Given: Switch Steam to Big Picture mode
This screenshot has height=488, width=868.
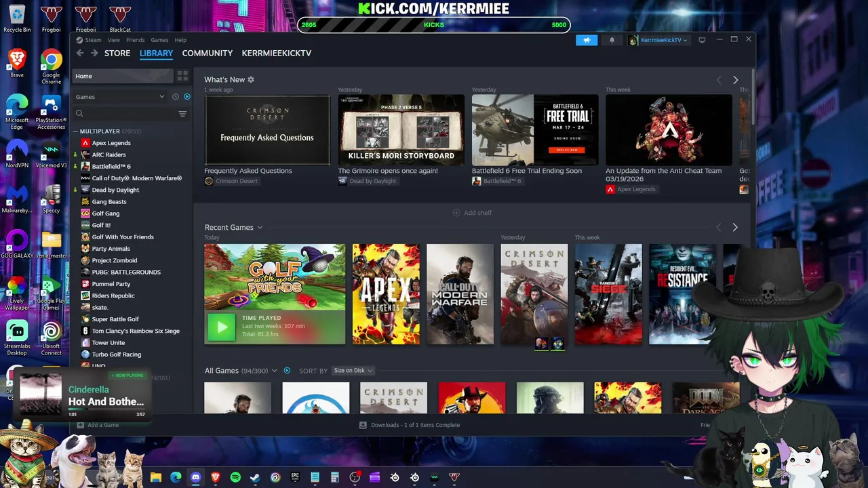Looking at the screenshot, I should tap(702, 40).
